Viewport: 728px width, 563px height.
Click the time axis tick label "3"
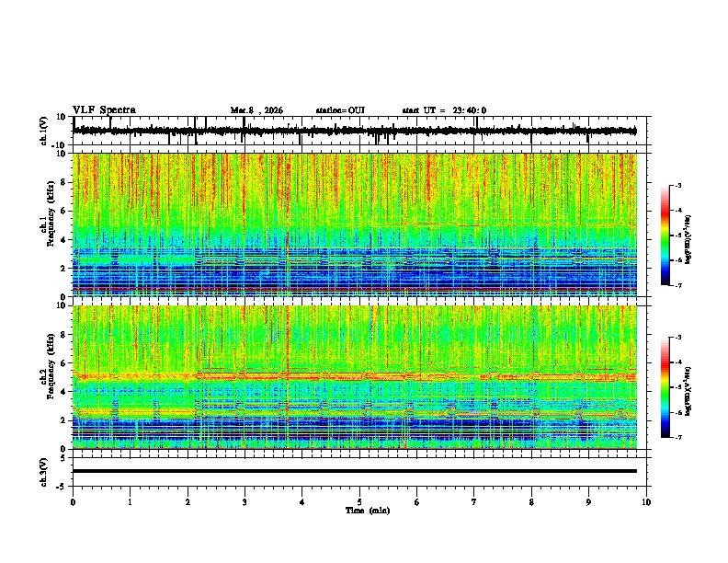click(245, 502)
